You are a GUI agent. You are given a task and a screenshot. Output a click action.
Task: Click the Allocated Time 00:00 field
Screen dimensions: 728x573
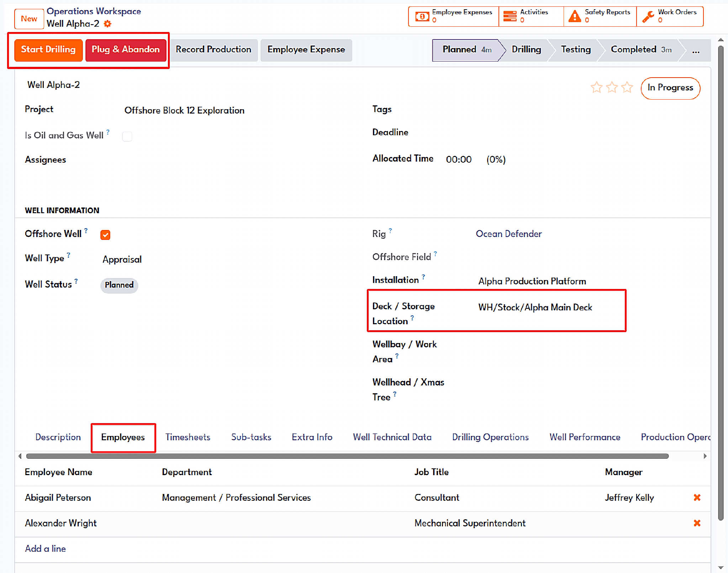click(459, 159)
